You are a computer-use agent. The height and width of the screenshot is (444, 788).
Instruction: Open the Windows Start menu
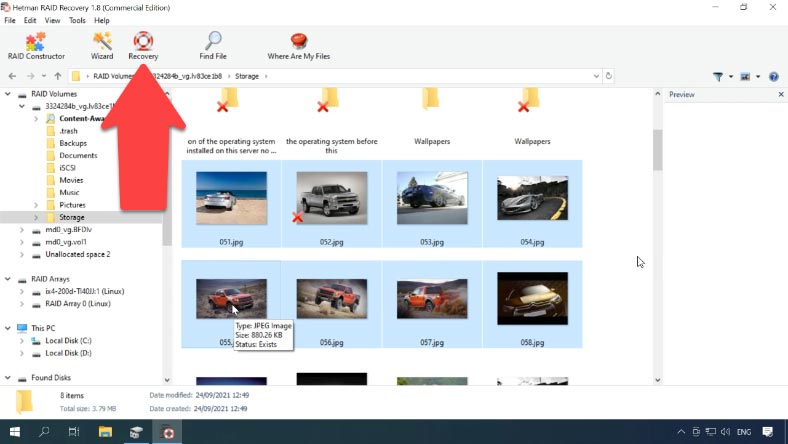click(x=15, y=432)
